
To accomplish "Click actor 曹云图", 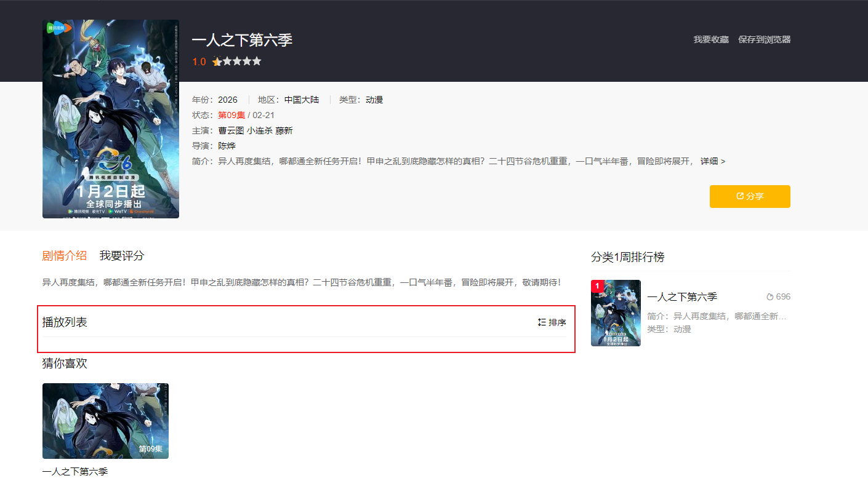I will click(x=231, y=130).
